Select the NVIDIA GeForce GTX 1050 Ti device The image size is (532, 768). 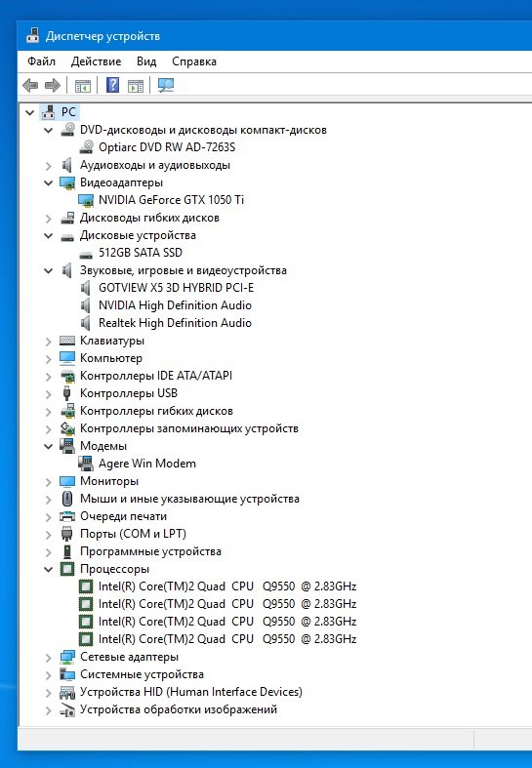(171, 200)
